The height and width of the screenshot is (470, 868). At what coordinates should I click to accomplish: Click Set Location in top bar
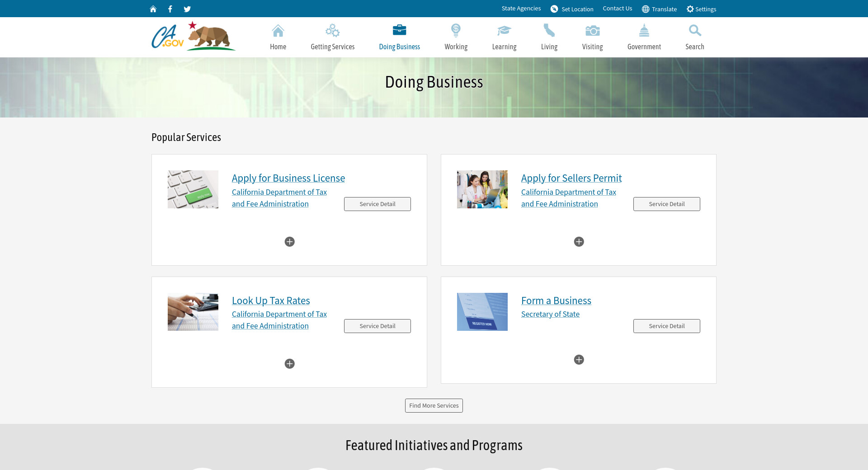coord(572,9)
